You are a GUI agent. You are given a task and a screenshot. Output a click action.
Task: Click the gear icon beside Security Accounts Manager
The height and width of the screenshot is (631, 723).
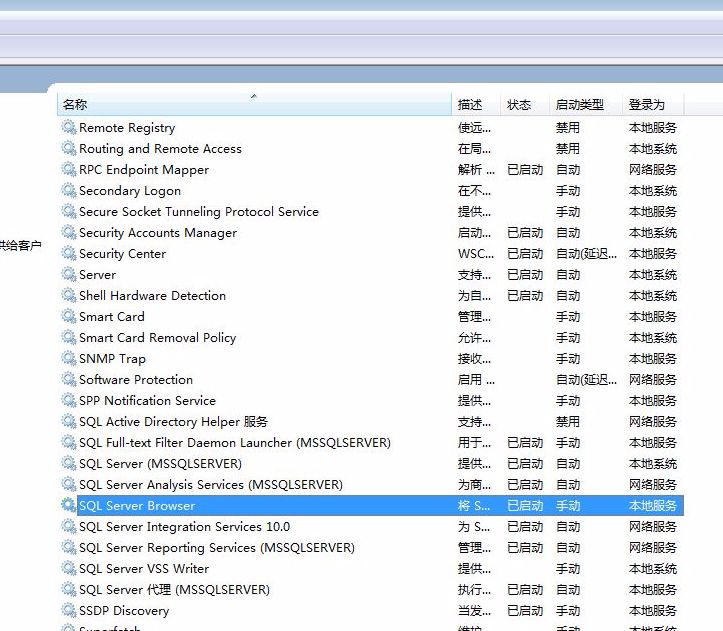(69, 232)
